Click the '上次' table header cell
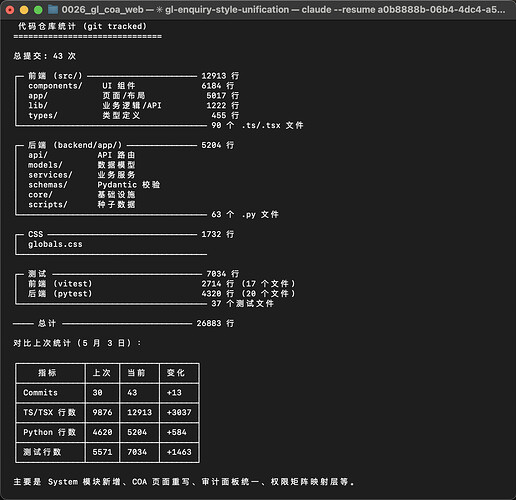 click(x=102, y=373)
